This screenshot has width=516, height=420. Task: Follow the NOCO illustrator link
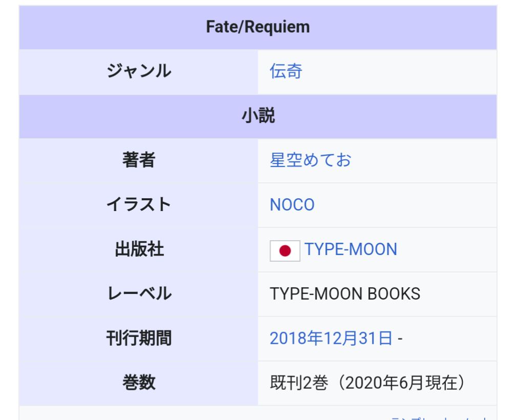292,205
